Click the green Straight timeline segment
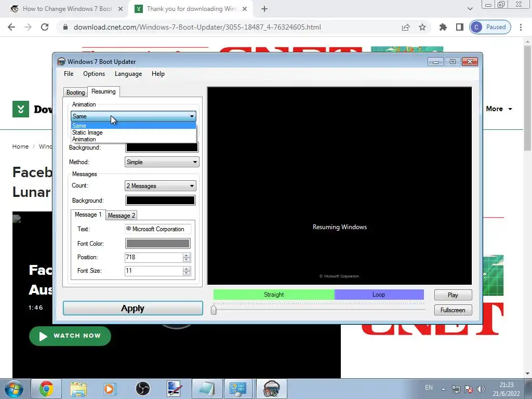Image resolution: width=532 pixels, height=399 pixels. tap(274, 295)
